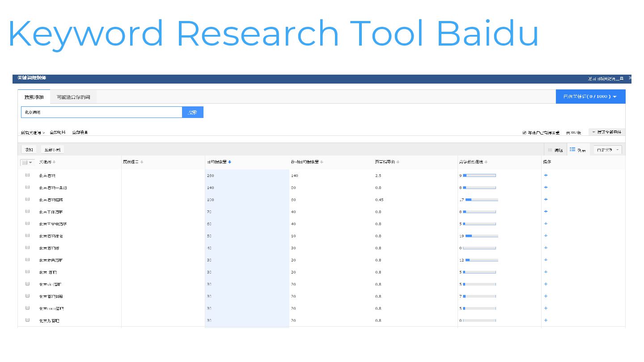Viewport: 644px width, 362px height.
Task: Sort by competition level column arrow
Action: tap(486, 162)
